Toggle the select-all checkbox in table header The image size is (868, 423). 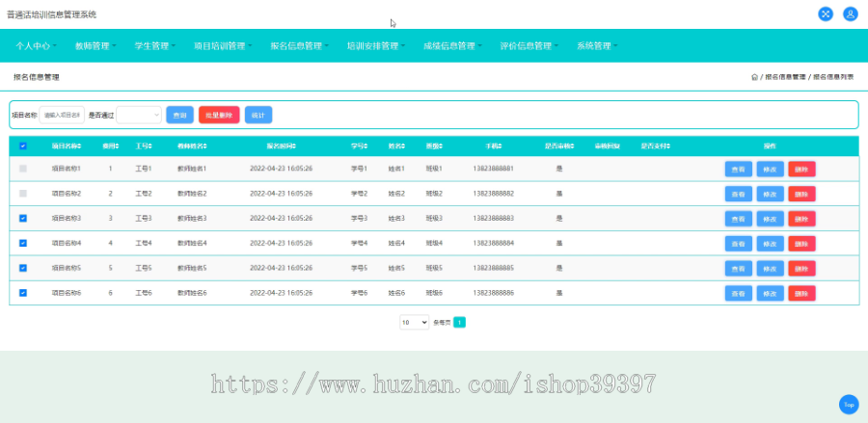click(23, 146)
